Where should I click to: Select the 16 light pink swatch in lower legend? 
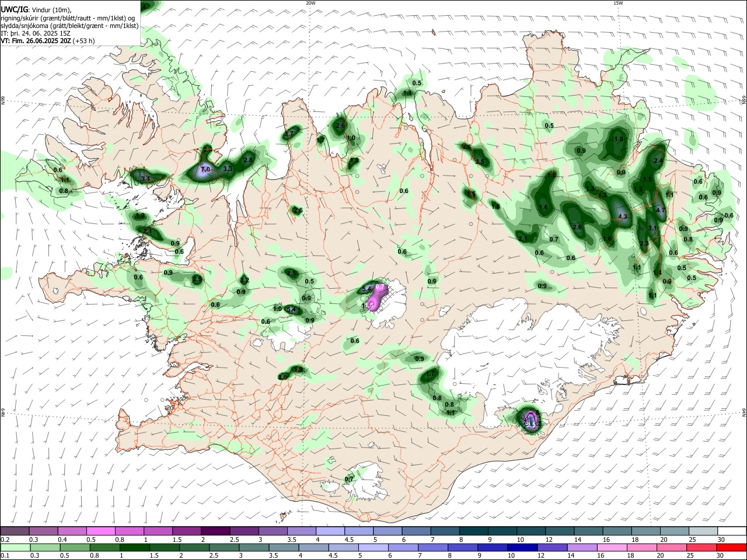(611, 547)
